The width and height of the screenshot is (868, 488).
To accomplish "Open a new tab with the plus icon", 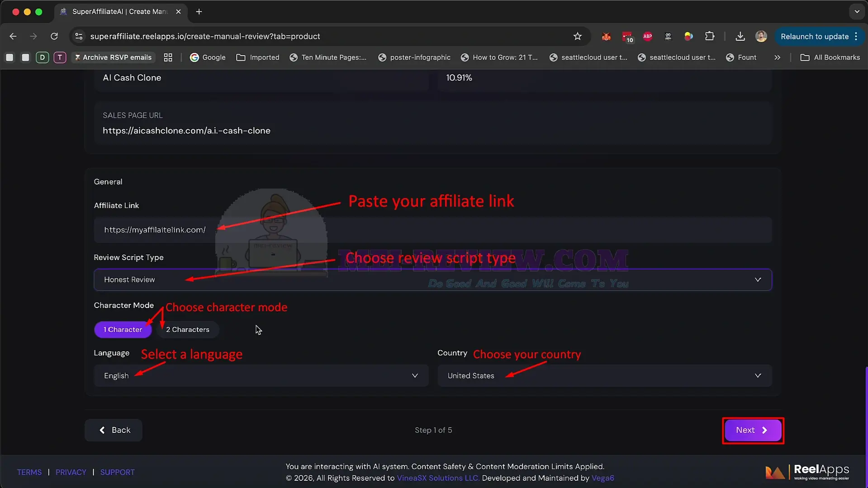I will pyautogui.click(x=199, y=12).
